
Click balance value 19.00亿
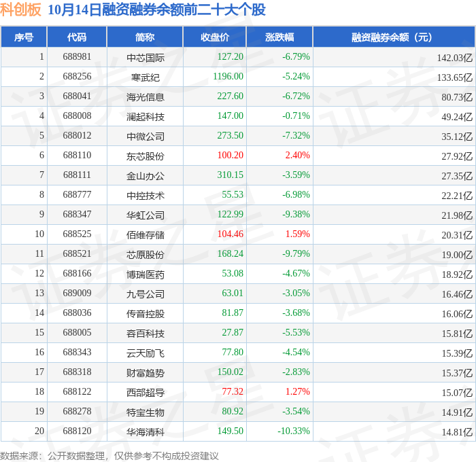click(x=457, y=255)
